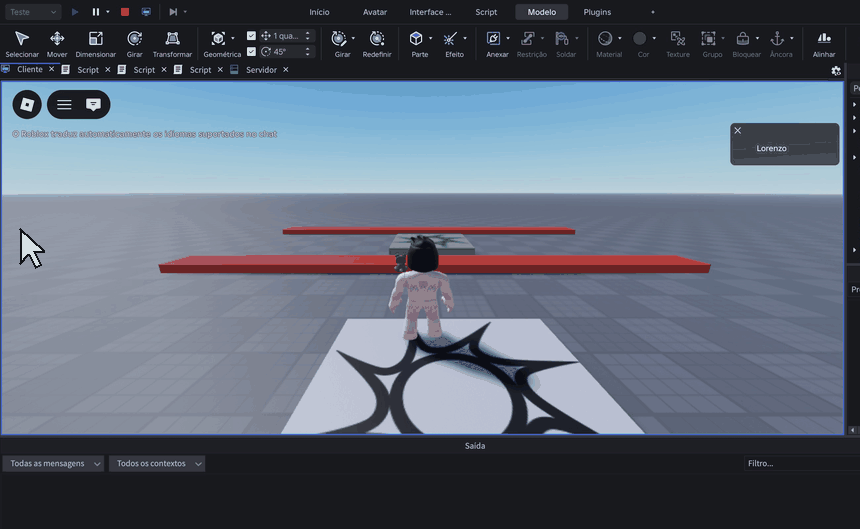Switch to the Script ribbon tab
This screenshot has height=529, width=860.
[x=486, y=12]
